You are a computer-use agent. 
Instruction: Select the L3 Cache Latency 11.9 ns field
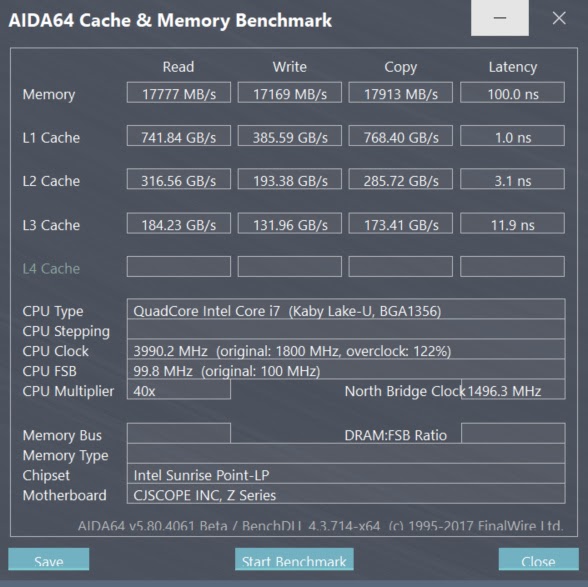pyautogui.click(x=512, y=224)
